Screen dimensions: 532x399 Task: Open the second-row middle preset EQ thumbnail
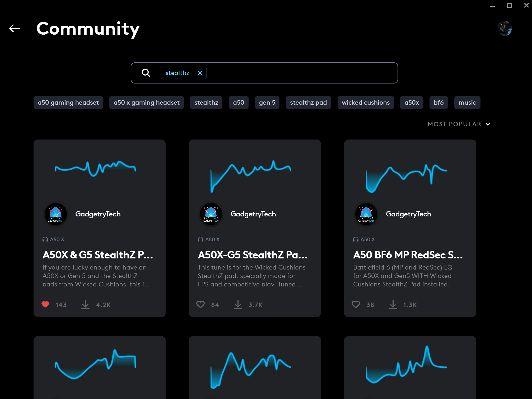click(251, 370)
